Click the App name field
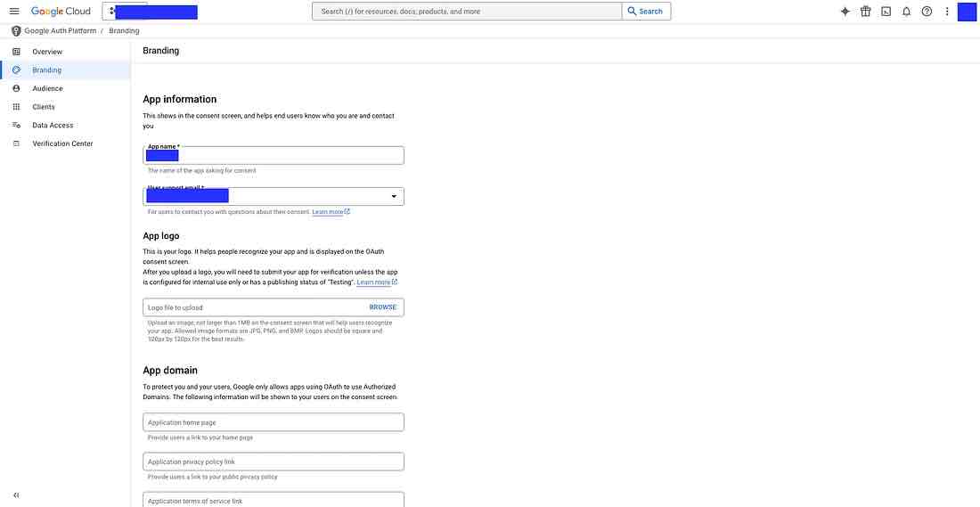The image size is (980, 507). (274, 156)
